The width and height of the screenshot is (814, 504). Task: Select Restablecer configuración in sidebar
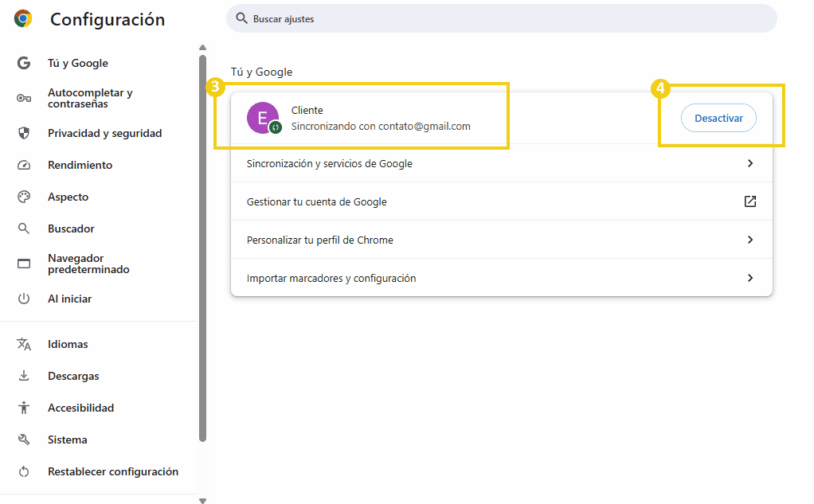click(112, 471)
